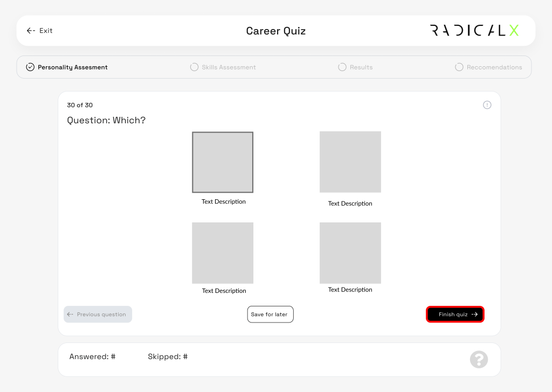Click the Recommendations step circle icon
The image size is (552, 392).
click(x=459, y=67)
